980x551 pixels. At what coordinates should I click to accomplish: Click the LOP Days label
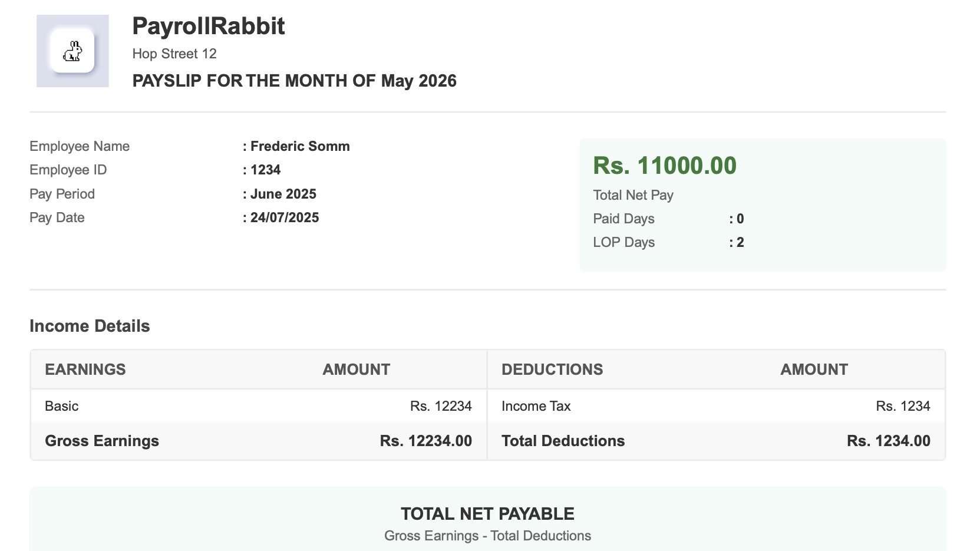click(623, 242)
